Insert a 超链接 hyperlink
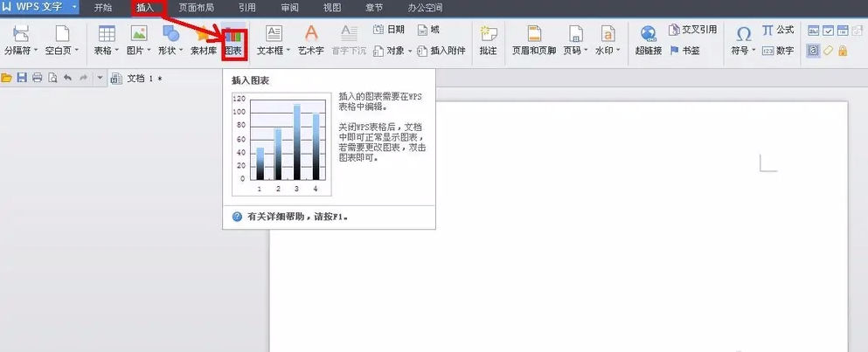The image size is (868, 352). click(649, 40)
